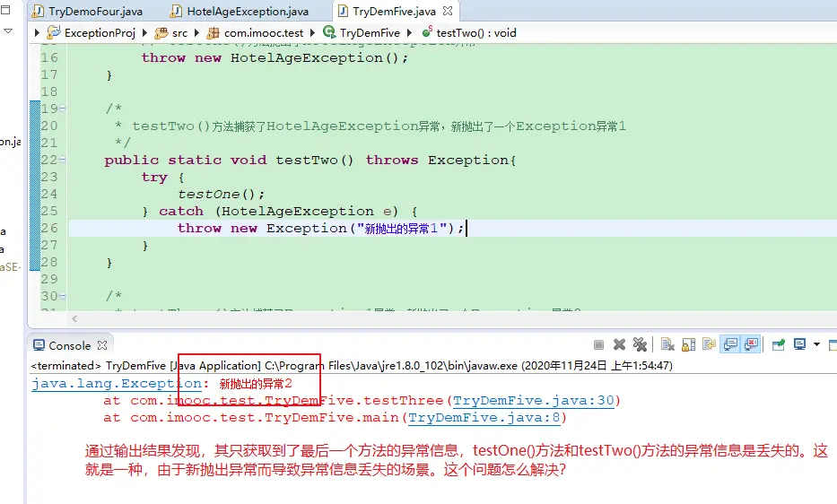Click the Java file icon on TryDemoFour.java tab
Viewport: 837px width, 504px height.
pos(39,12)
